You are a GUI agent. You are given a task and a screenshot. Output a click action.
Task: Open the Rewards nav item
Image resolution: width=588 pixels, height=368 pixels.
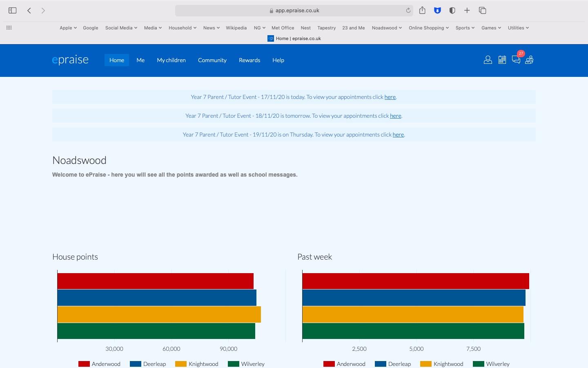pos(249,60)
